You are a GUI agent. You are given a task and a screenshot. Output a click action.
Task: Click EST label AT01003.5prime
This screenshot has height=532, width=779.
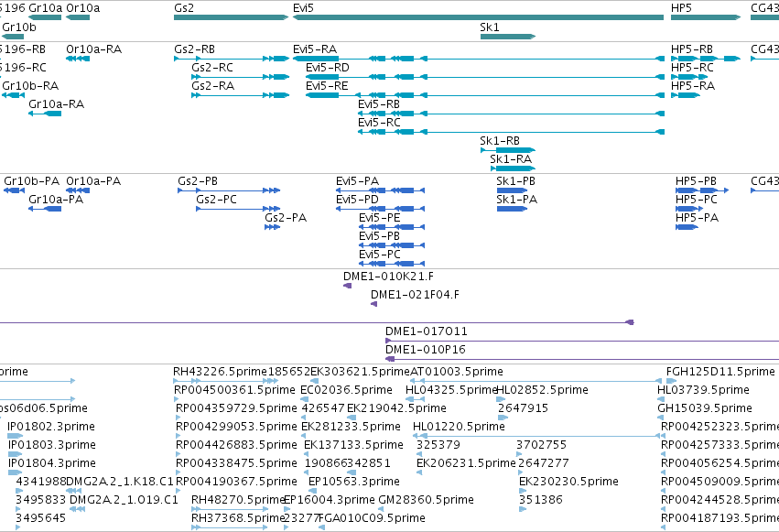pos(457,372)
